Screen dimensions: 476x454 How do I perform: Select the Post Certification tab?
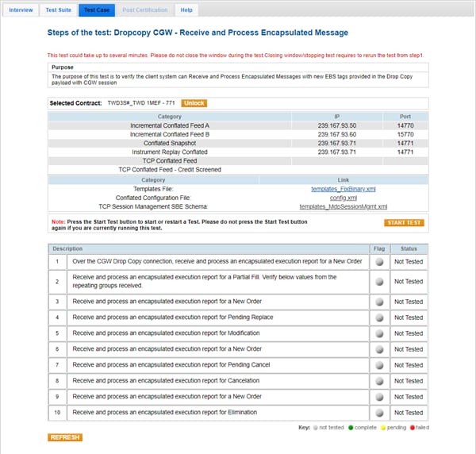[145, 10]
